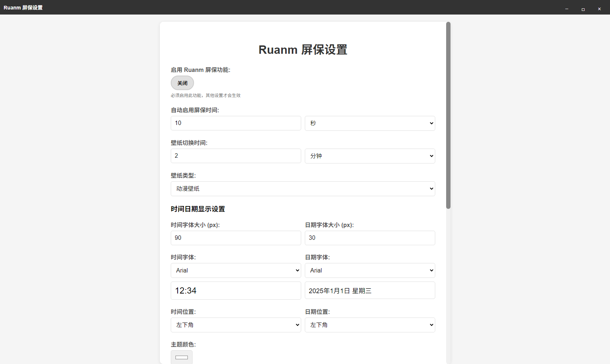Click the 必须启用此功能 hint text
Viewport: 610px width, 364px height.
[x=206, y=95]
